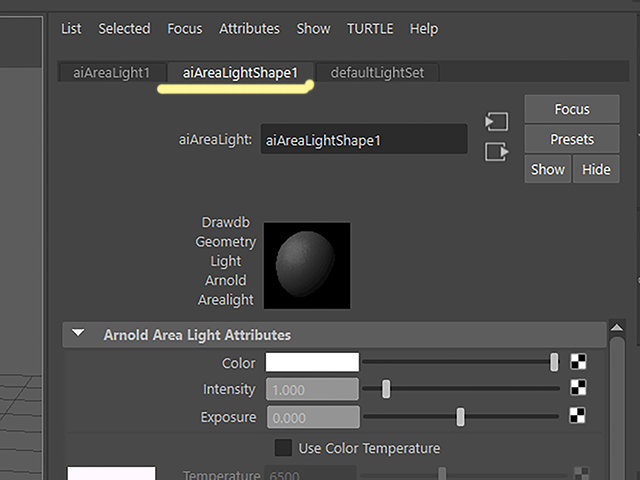Click the Color texture map checker icon
640x480 pixels.
click(578, 362)
